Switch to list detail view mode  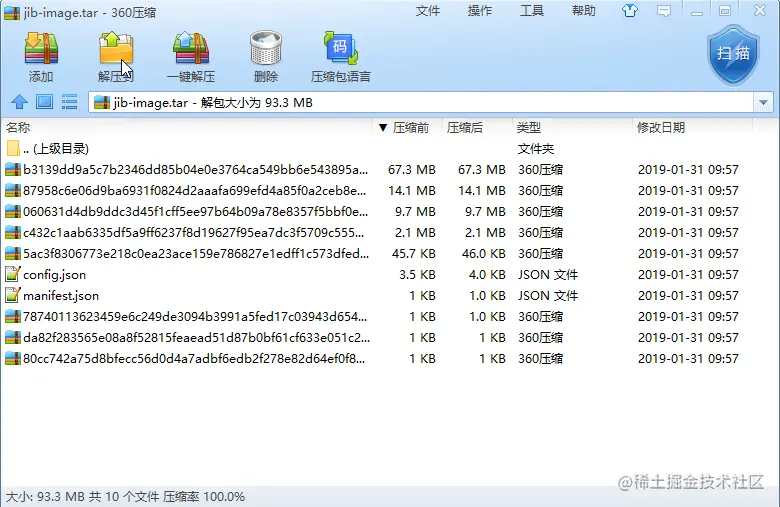click(69, 102)
